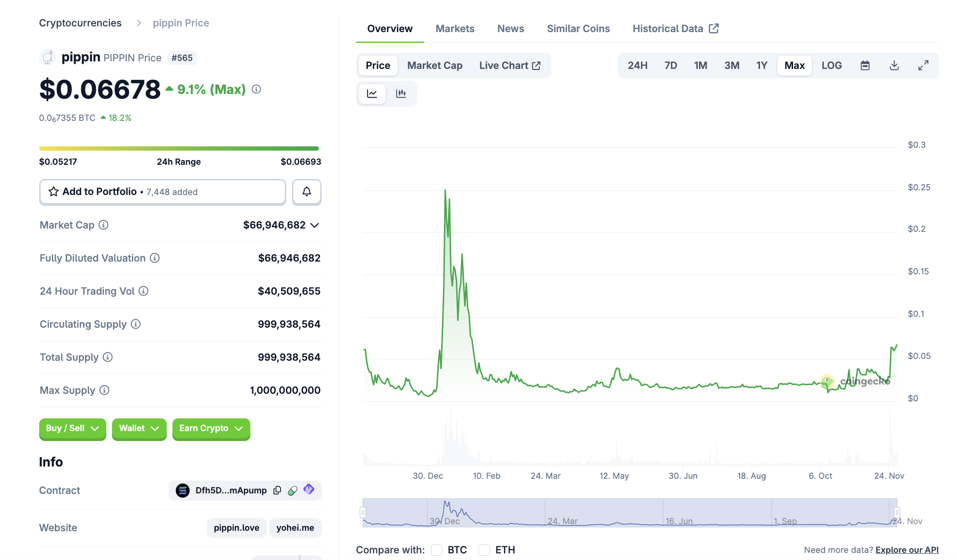Switch to candlestick chart view
956x560 pixels.
click(401, 93)
